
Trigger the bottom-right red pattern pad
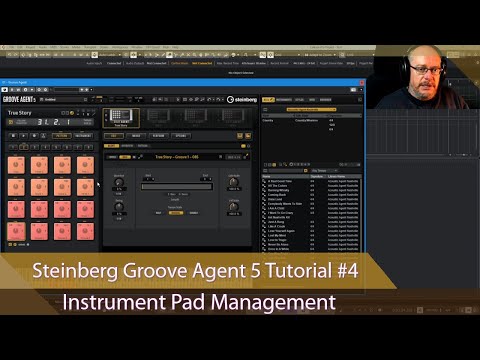pos(85,231)
